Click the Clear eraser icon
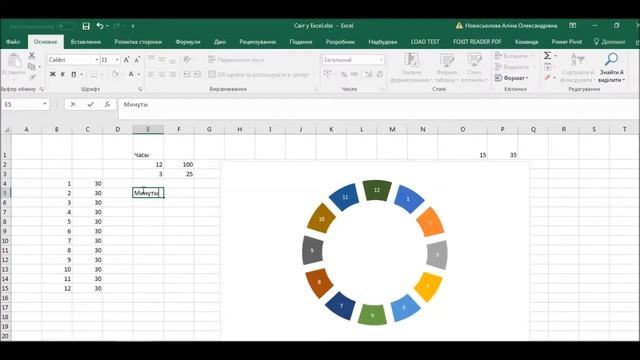640x360 pixels. click(548, 78)
